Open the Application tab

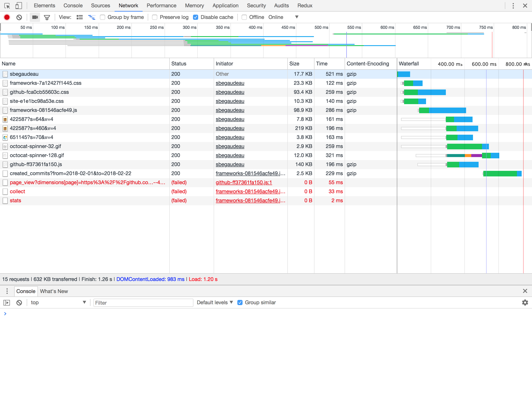[226, 6]
